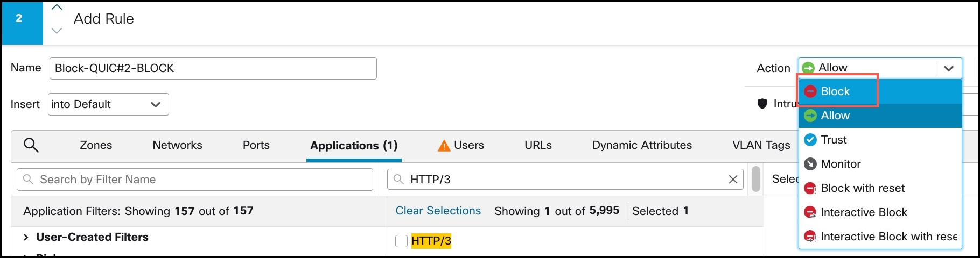Click the magnifier search icon beside Zones
The width and height of the screenshot is (980, 258).
point(31,145)
